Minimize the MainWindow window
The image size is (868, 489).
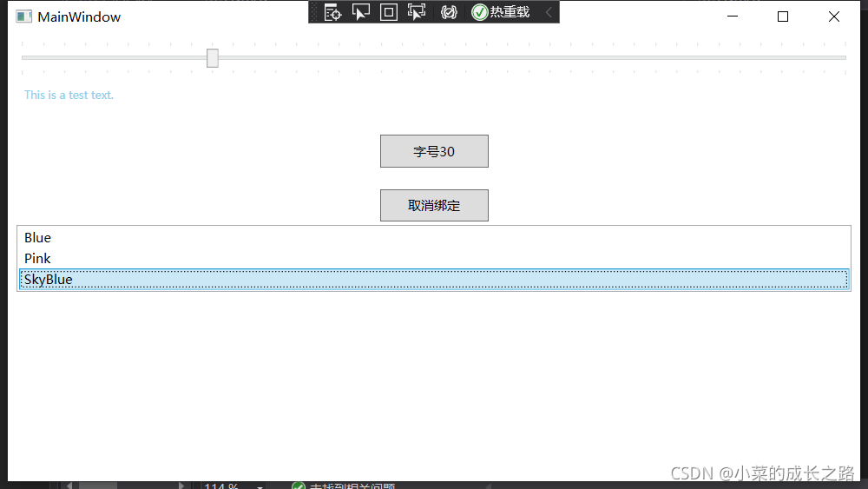(x=733, y=17)
